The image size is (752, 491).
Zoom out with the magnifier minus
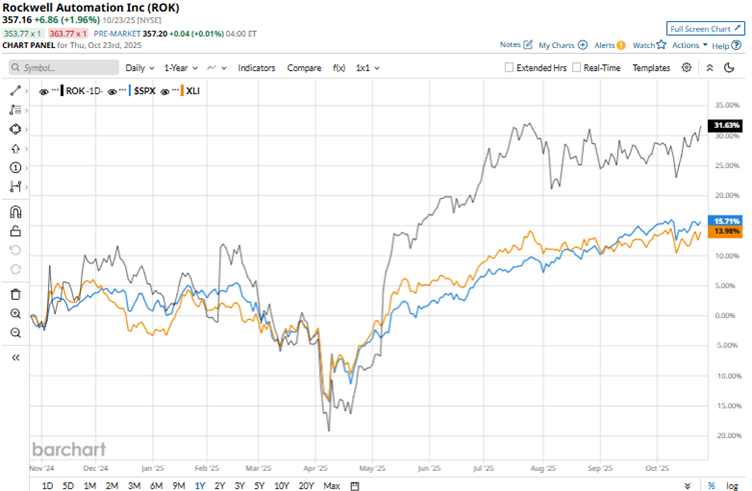(15, 333)
